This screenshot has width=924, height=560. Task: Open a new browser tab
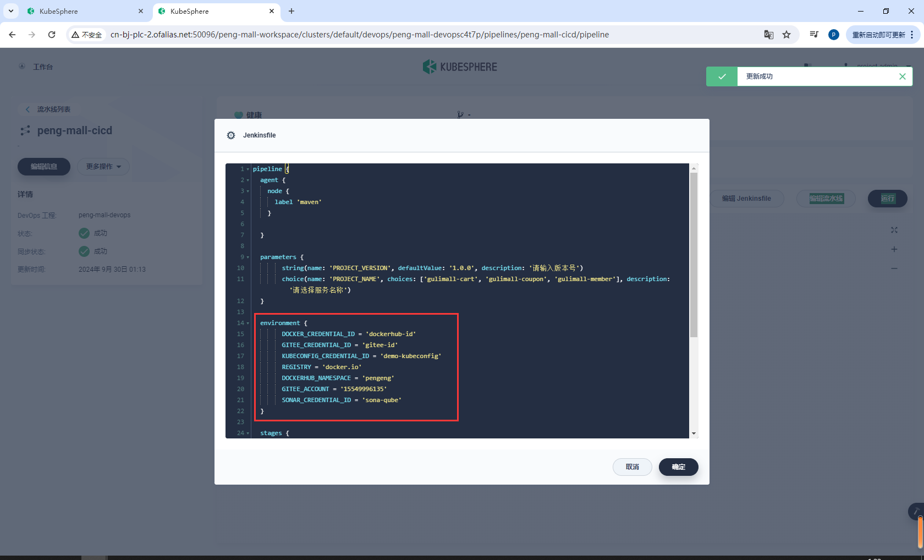click(291, 11)
